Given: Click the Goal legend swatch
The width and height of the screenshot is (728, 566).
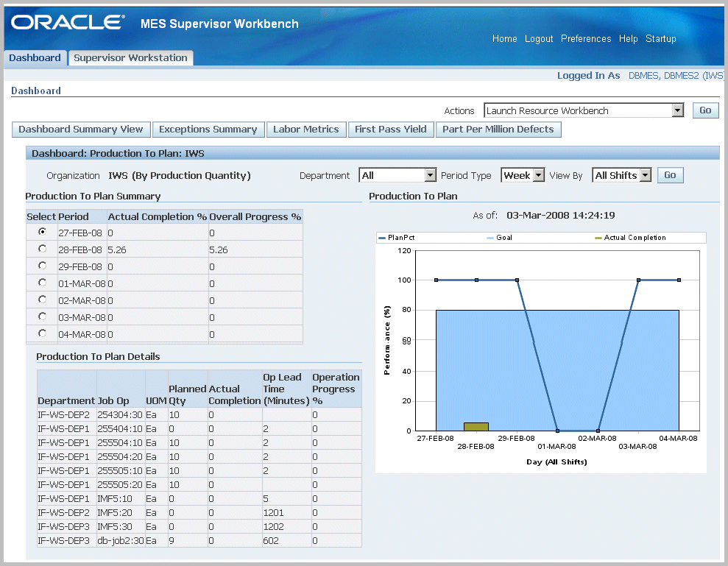Looking at the screenshot, I should [x=490, y=238].
